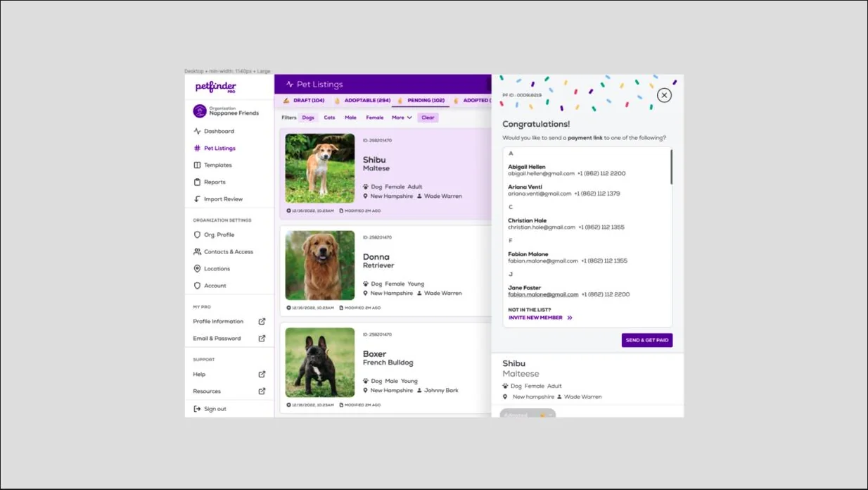Open Help external link icon
868x490 pixels.
click(262, 374)
